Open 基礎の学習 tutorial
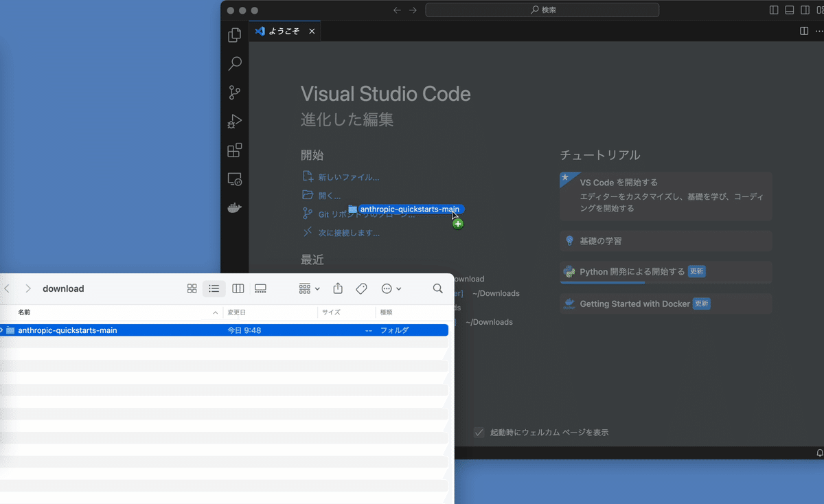The width and height of the screenshot is (824, 504). coord(666,241)
